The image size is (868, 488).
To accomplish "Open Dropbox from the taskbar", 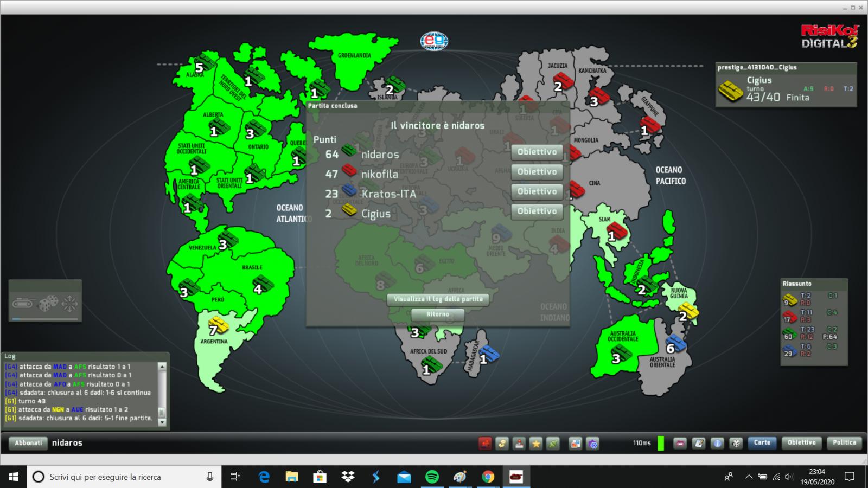I will [x=348, y=477].
